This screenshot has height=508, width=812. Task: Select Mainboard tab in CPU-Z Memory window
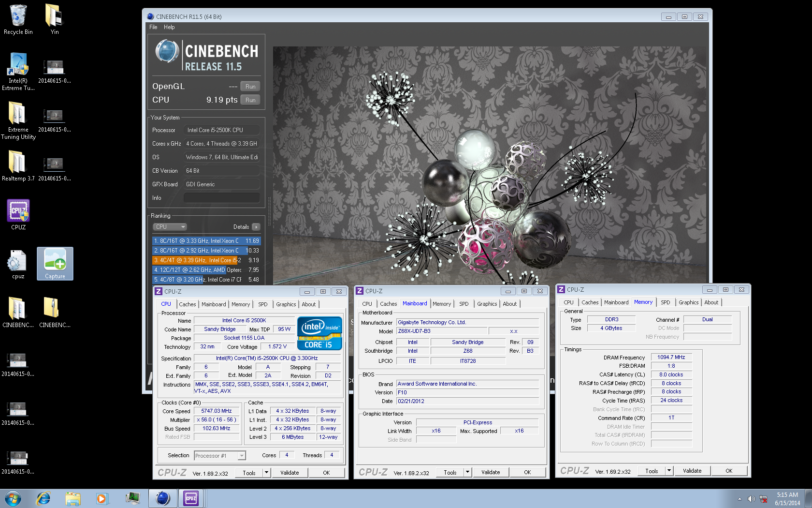(x=616, y=302)
